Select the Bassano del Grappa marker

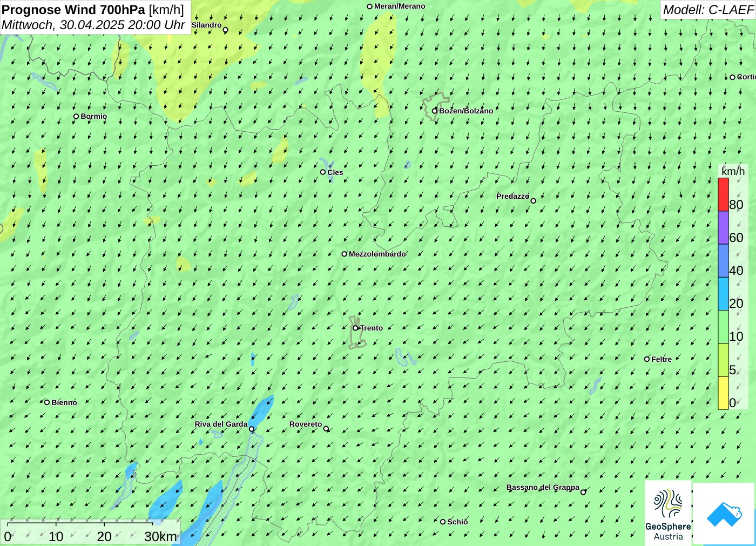[x=583, y=492]
